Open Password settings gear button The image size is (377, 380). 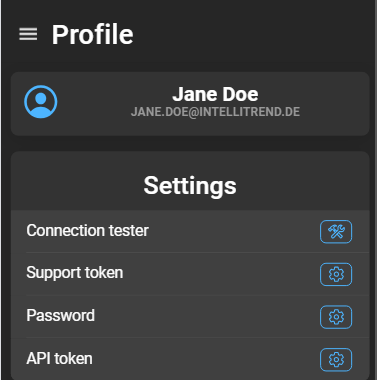pos(336,317)
